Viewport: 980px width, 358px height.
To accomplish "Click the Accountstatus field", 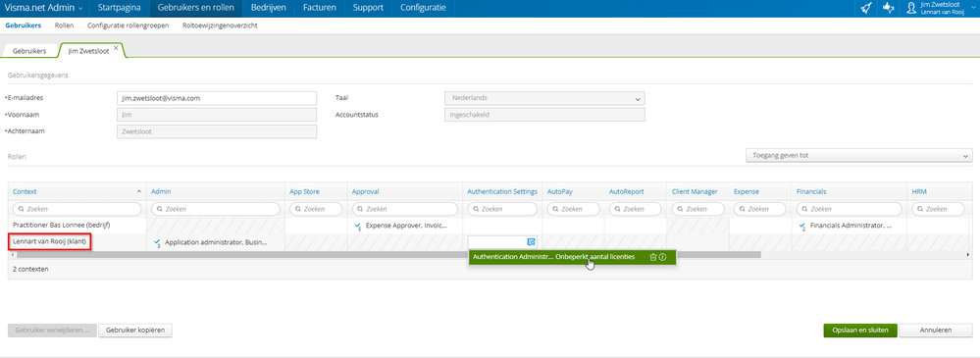I will [544, 115].
